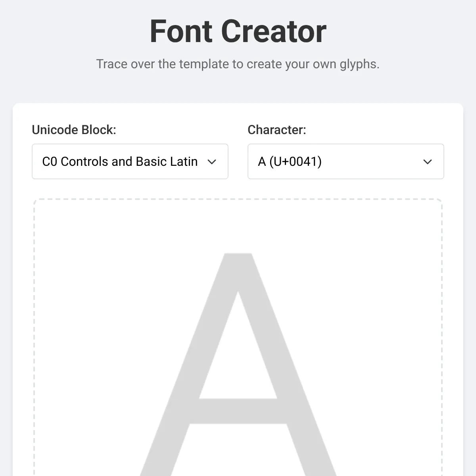The width and height of the screenshot is (476, 476).
Task: Click the "Trace over the template" subtitle
Action: tap(238, 64)
